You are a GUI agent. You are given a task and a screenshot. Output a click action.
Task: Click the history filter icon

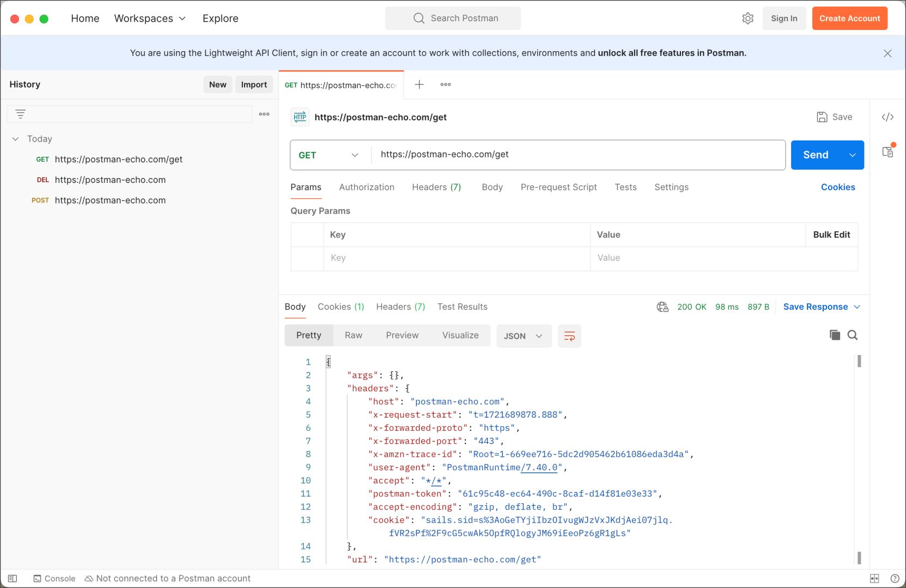[x=20, y=114]
